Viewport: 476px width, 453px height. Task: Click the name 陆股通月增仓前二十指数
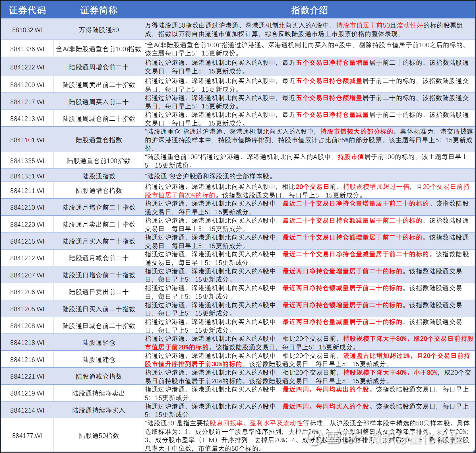point(99,207)
